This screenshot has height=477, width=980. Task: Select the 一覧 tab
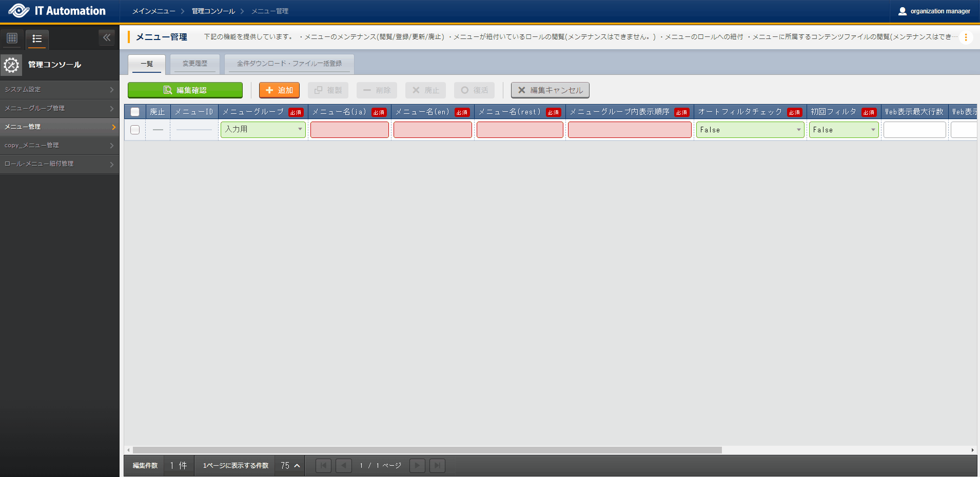pos(147,64)
